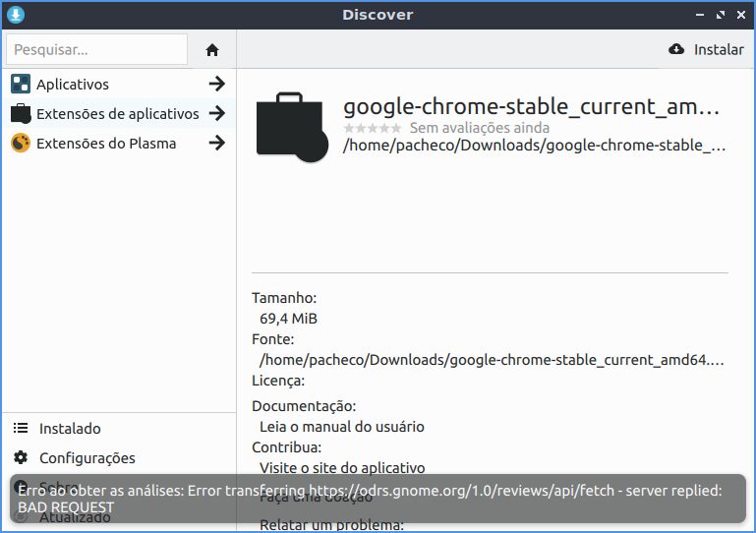Screen dimensions: 756x533
Task: Click the 69,4 MiB size value
Action: click(288, 319)
